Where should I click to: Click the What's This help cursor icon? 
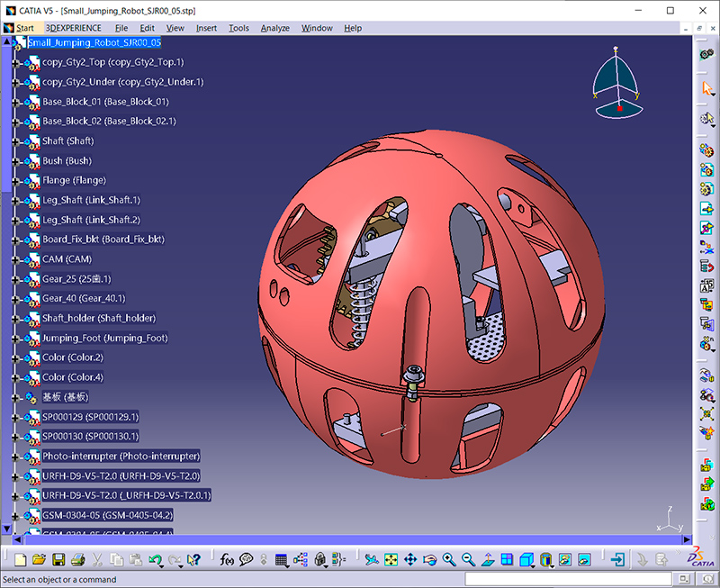click(x=194, y=559)
